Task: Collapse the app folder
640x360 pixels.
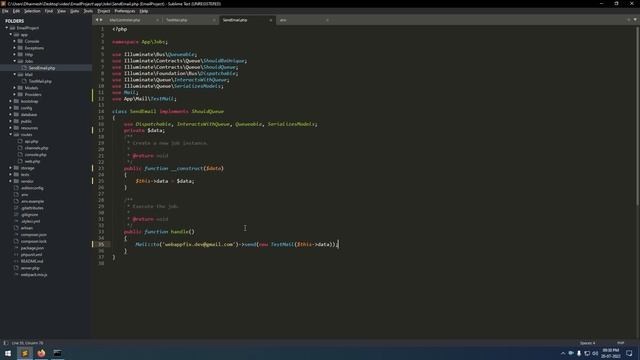Action: (x=11, y=35)
